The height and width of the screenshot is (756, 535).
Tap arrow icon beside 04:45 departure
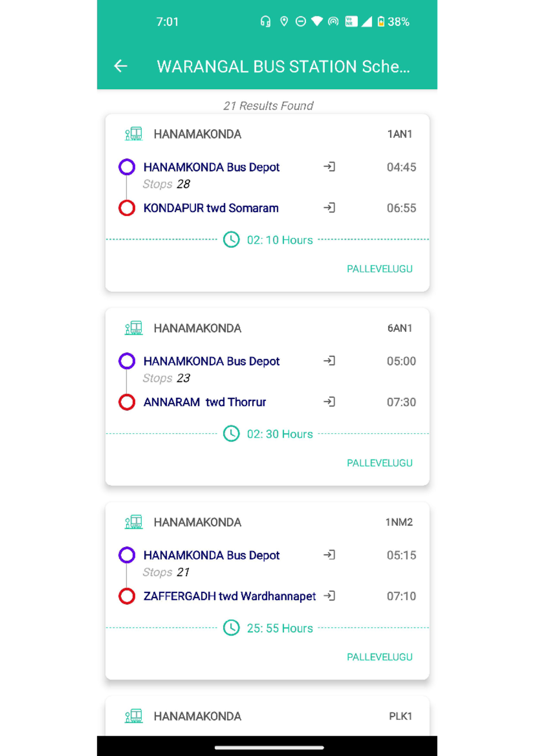coord(329,167)
